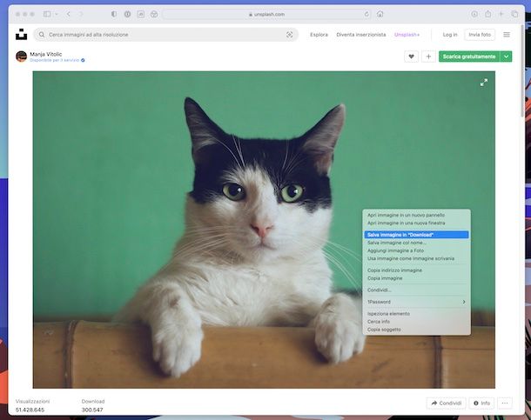Expand the sidebar options chevron

(57, 14)
